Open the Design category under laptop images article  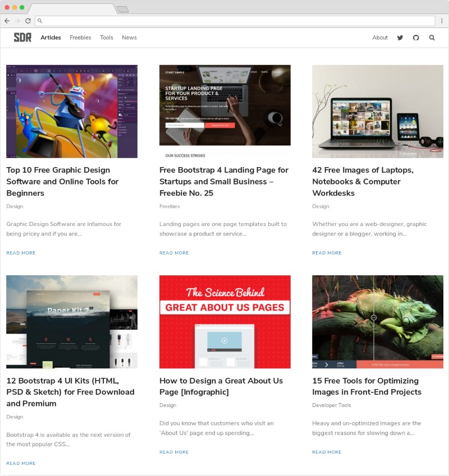(320, 206)
